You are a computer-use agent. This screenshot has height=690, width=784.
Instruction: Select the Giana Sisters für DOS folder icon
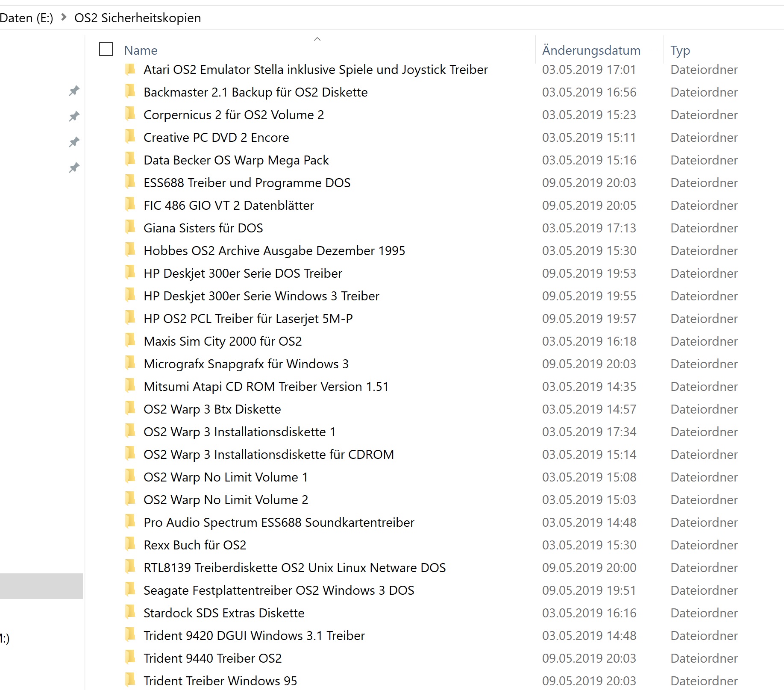point(130,228)
